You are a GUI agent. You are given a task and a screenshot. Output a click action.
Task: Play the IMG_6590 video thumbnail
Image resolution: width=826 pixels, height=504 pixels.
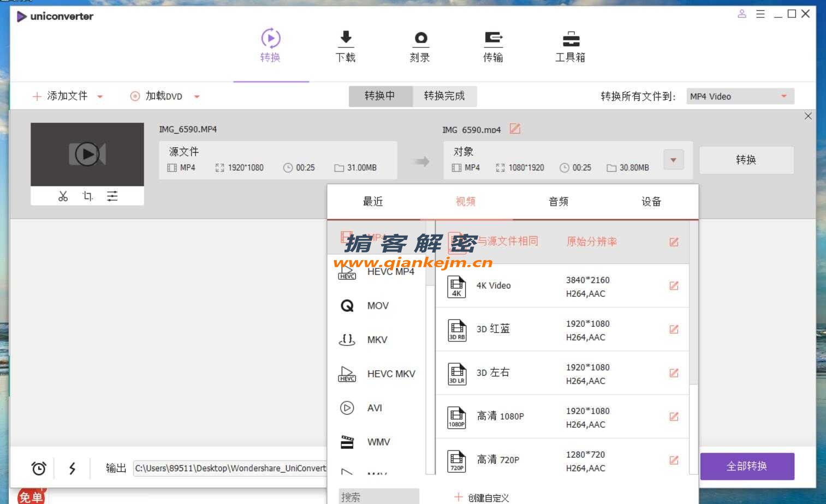point(87,154)
